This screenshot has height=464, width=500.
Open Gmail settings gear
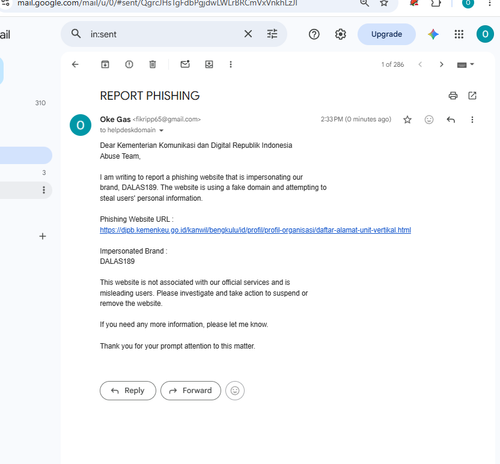[x=340, y=34]
